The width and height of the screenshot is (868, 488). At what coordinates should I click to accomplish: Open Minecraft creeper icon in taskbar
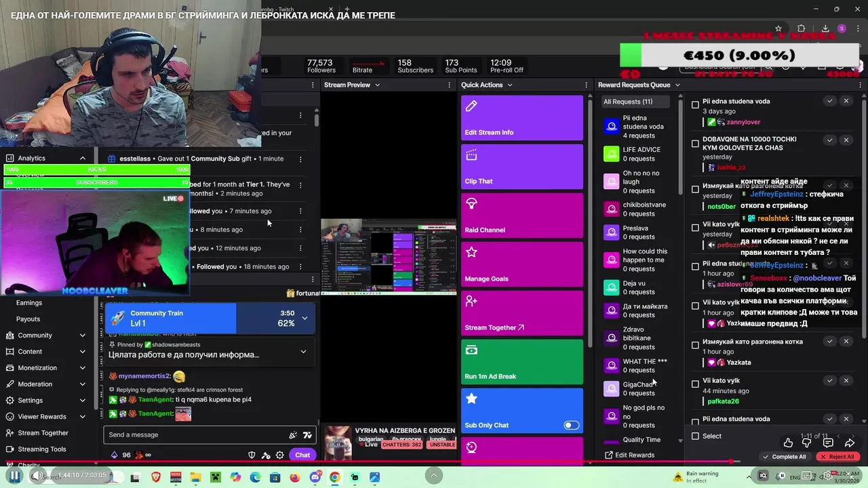pos(215,477)
